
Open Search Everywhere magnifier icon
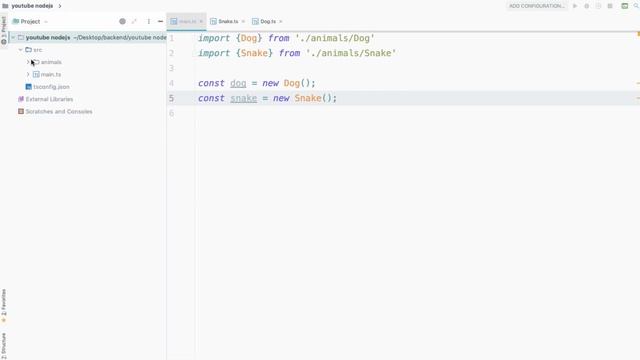pos(636,6)
